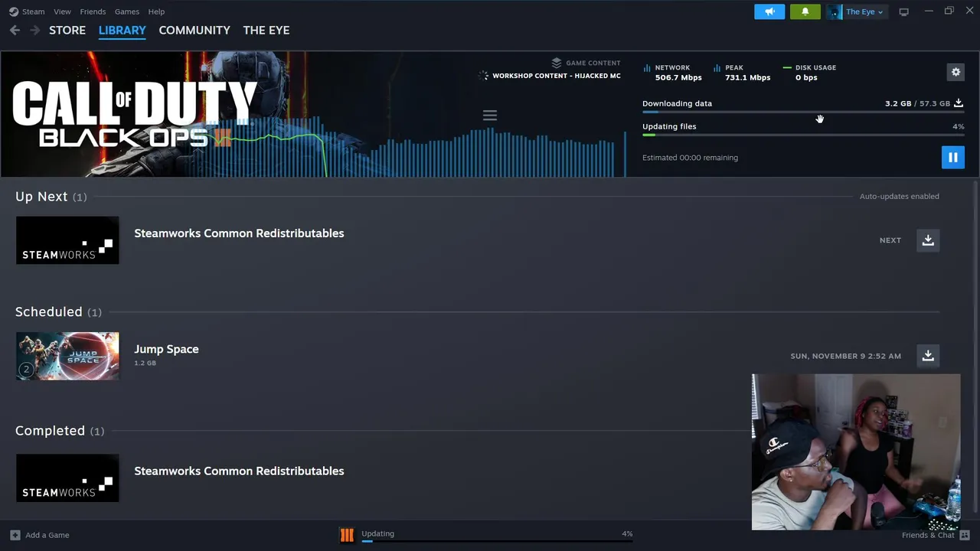Go back with left arrow
Image resolution: width=980 pixels, height=551 pixels.
15,30
